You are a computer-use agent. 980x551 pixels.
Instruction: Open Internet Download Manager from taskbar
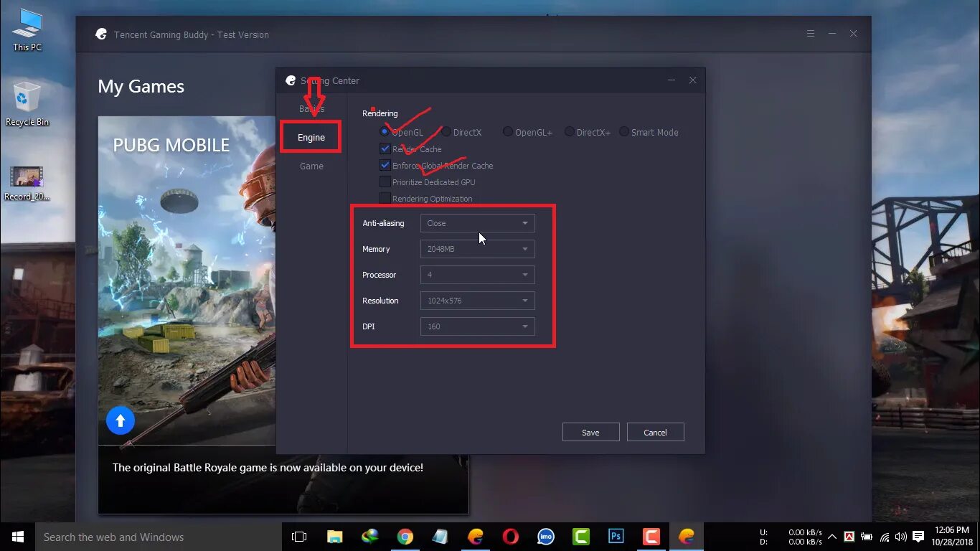click(369, 537)
